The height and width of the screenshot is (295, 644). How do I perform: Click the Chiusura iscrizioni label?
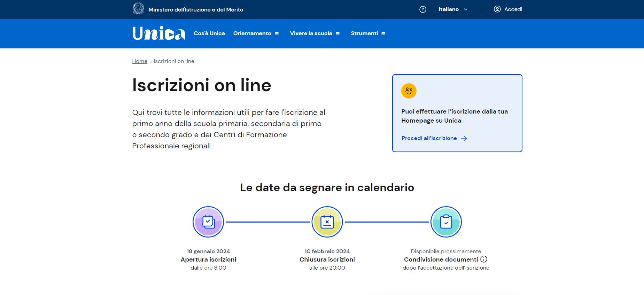(327, 259)
